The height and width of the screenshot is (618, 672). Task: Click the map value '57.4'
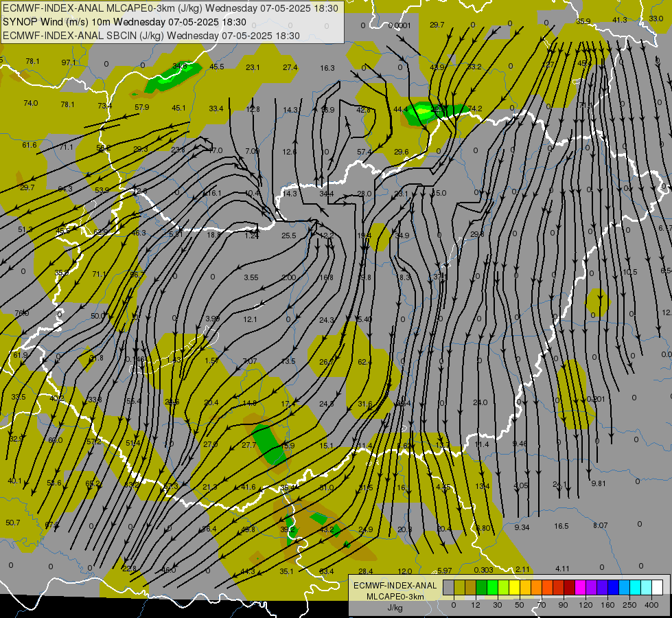tap(364, 152)
